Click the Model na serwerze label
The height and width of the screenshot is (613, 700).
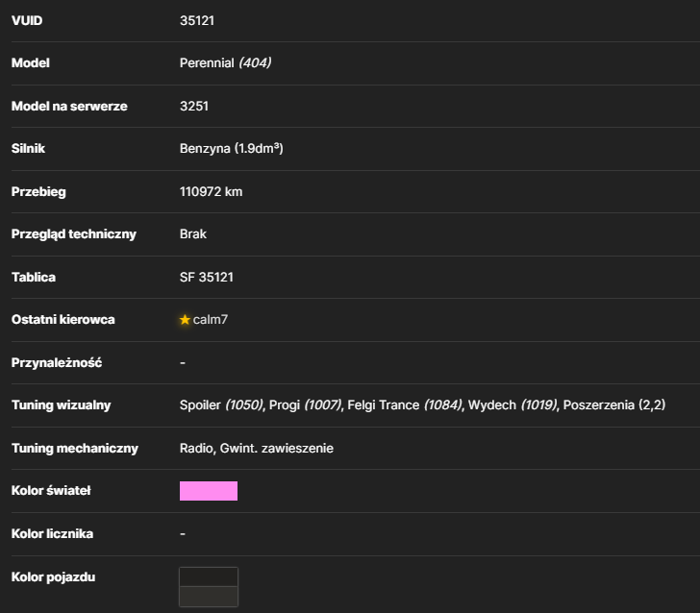click(69, 107)
